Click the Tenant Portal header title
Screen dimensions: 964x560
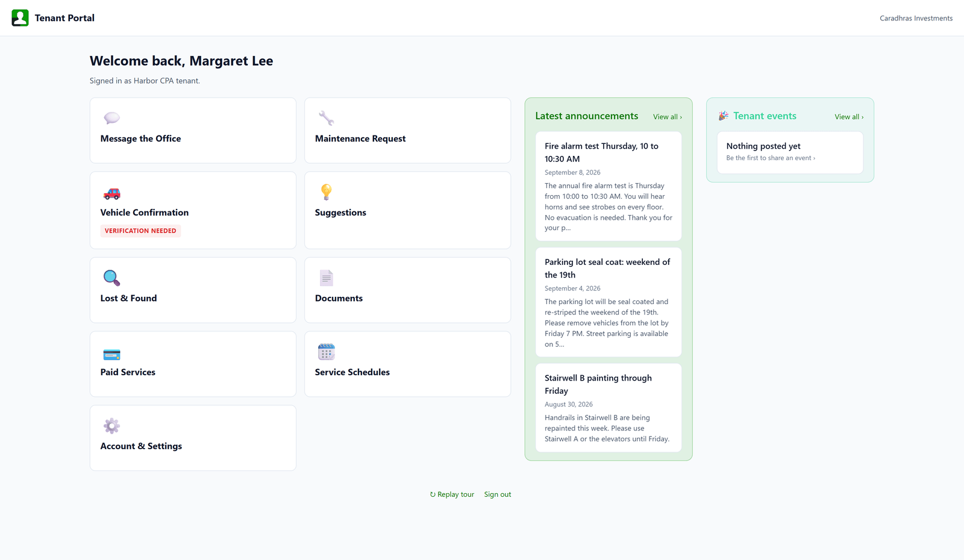click(64, 18)
